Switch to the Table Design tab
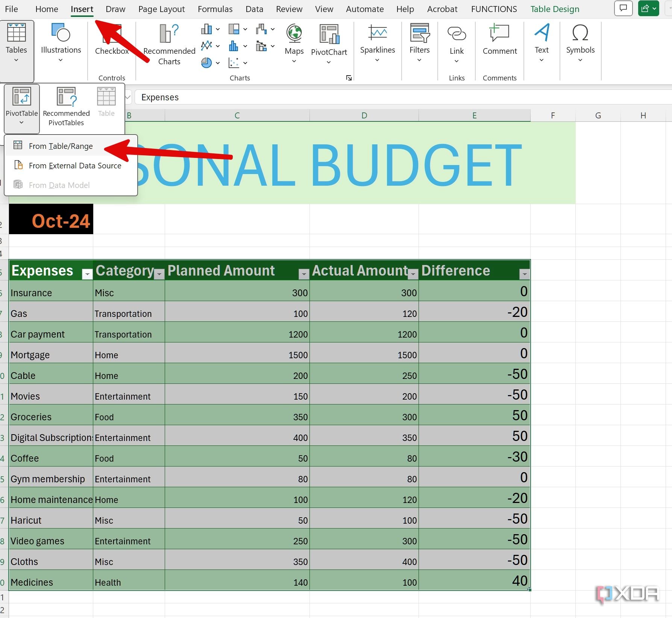 tap(554, 9)
